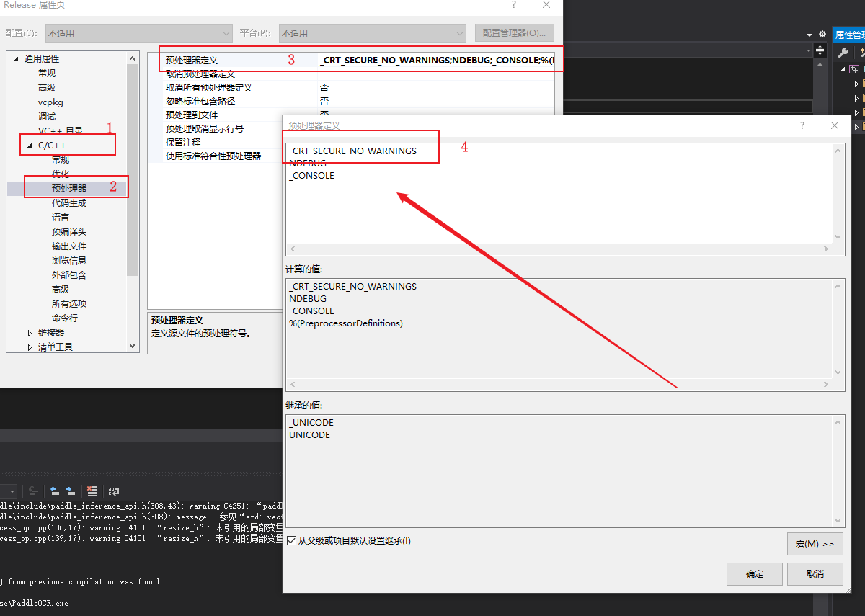Viewport: 865px width, 616px height.
Task: Select 预处理器 in the left settings tree
Action: (x=68, y=187)
